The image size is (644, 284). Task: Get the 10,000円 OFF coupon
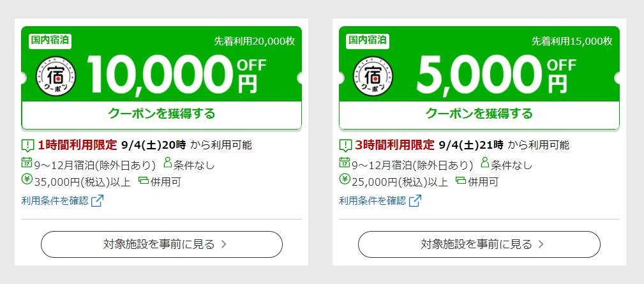click(x=161, y=114)
